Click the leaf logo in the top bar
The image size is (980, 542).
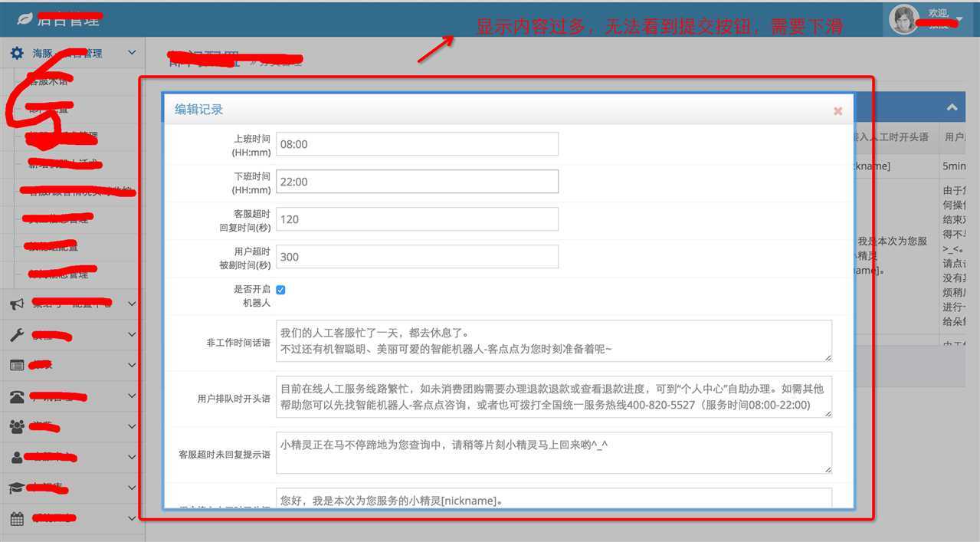[x=25, y=18]
